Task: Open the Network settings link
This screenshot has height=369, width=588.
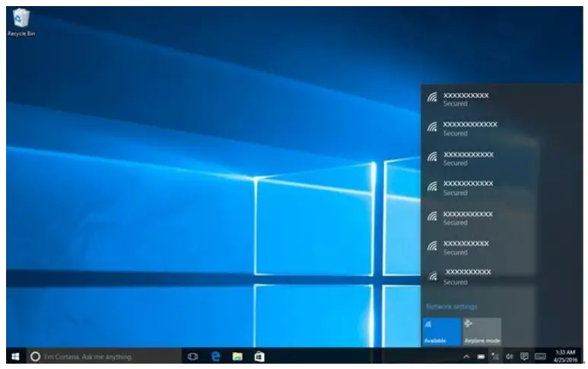Action: click(452, 307)
